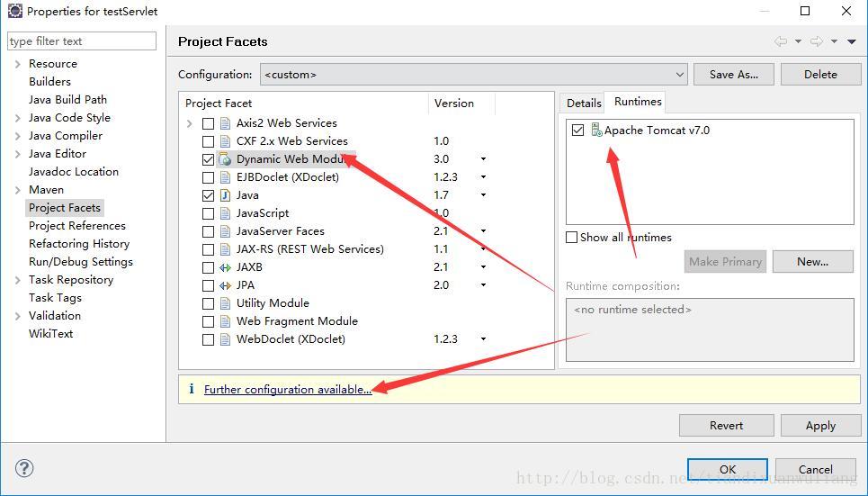
Task: Select Java Build Path in the tree
Action: pos(67,100)
